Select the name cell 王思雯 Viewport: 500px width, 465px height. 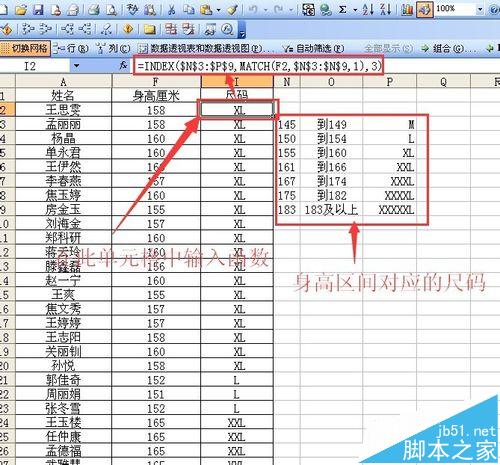63,110
